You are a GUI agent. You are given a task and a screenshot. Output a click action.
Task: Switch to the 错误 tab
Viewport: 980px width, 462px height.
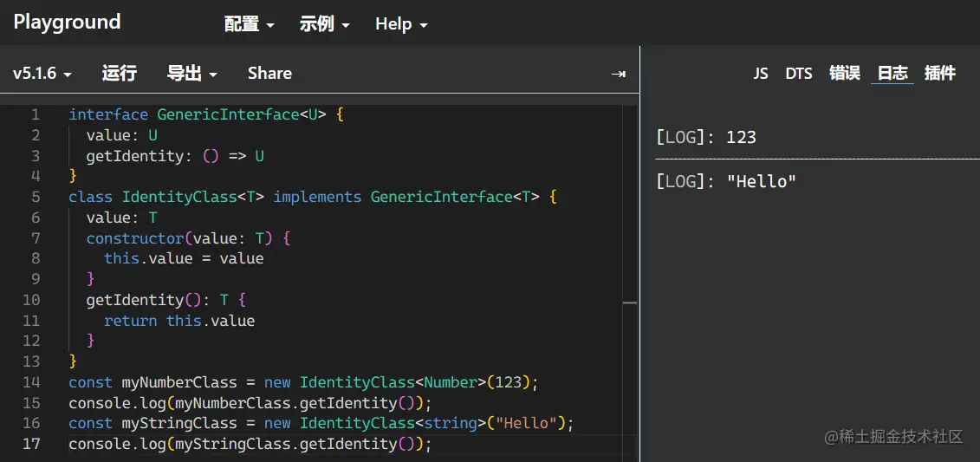pyautogui.click(x=844, y=73)
